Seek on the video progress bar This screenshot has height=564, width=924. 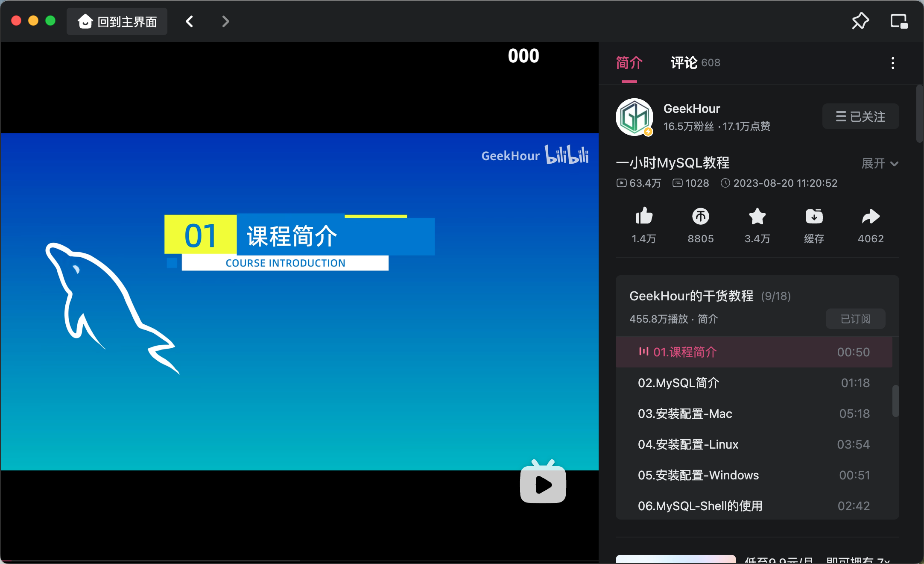tap(299, 561)
